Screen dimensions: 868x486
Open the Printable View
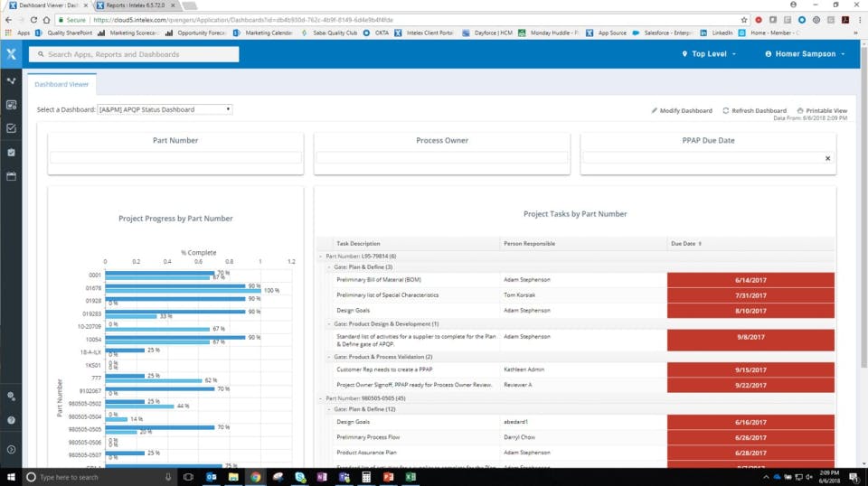click(822, 110)
